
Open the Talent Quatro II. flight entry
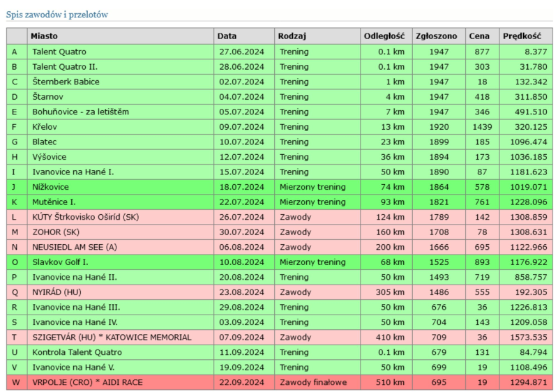65,66
